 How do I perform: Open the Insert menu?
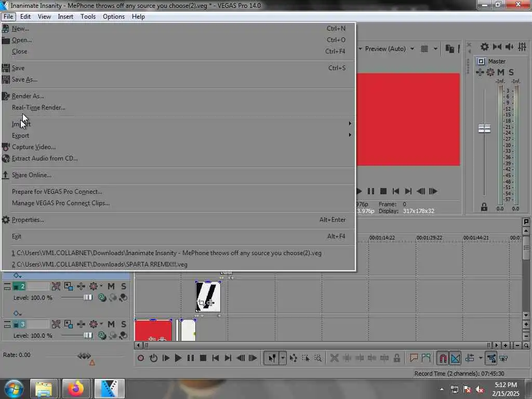[x=65, y=17]
